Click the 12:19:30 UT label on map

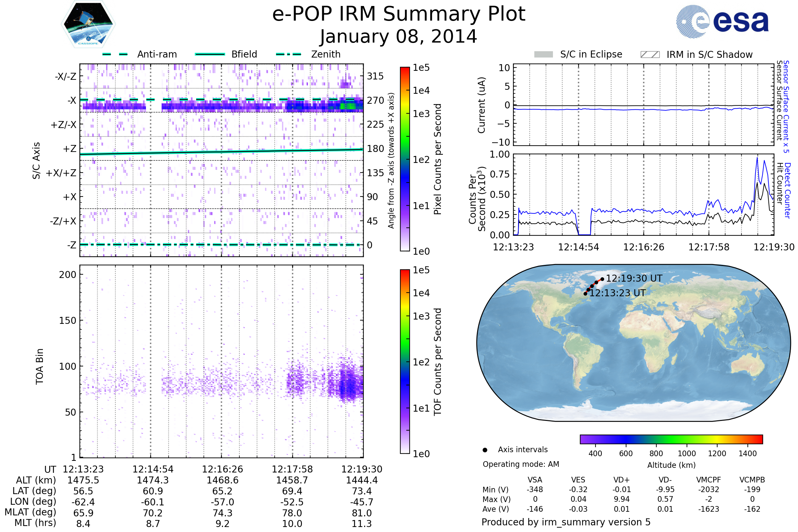634,279
